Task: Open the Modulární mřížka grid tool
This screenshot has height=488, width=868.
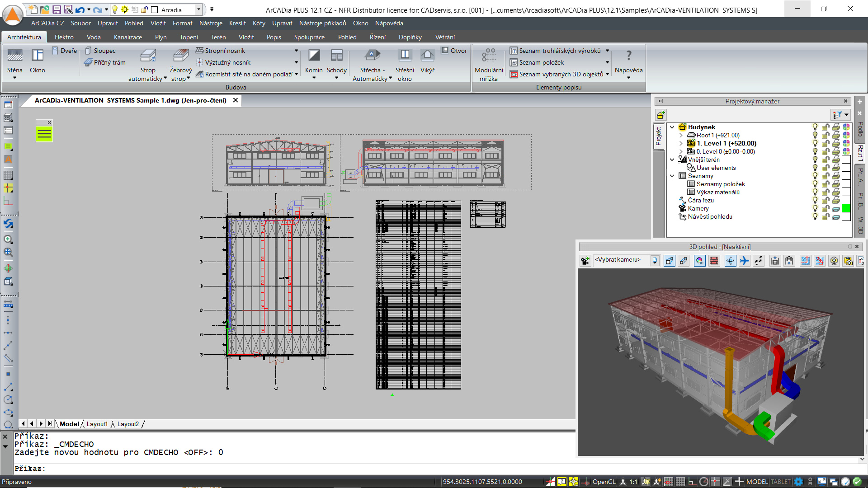Action: 489,65
